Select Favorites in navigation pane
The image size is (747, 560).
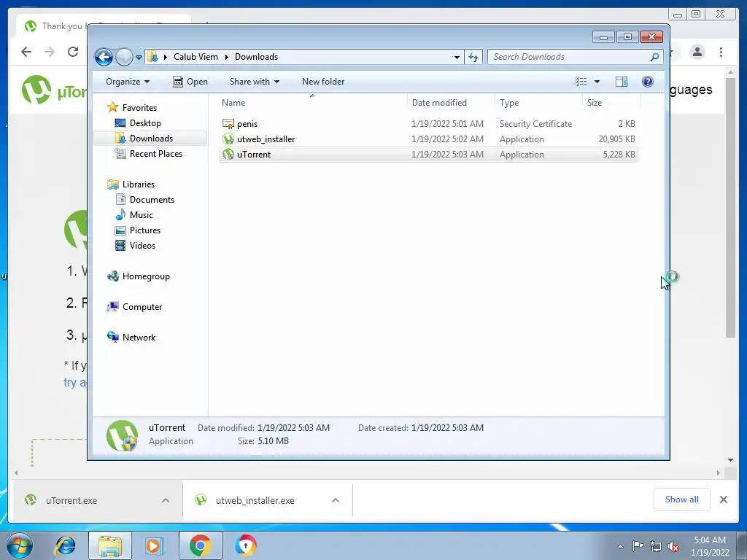139,108
